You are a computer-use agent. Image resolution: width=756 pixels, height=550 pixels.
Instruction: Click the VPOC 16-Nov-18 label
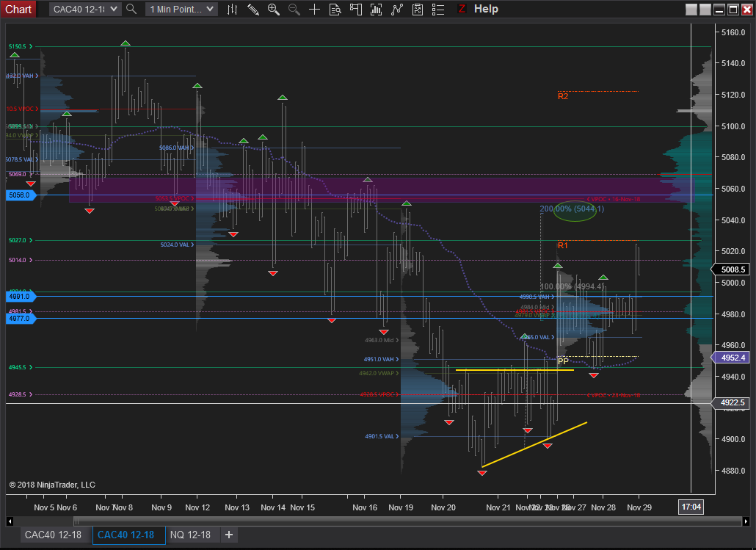click(614, 199)
